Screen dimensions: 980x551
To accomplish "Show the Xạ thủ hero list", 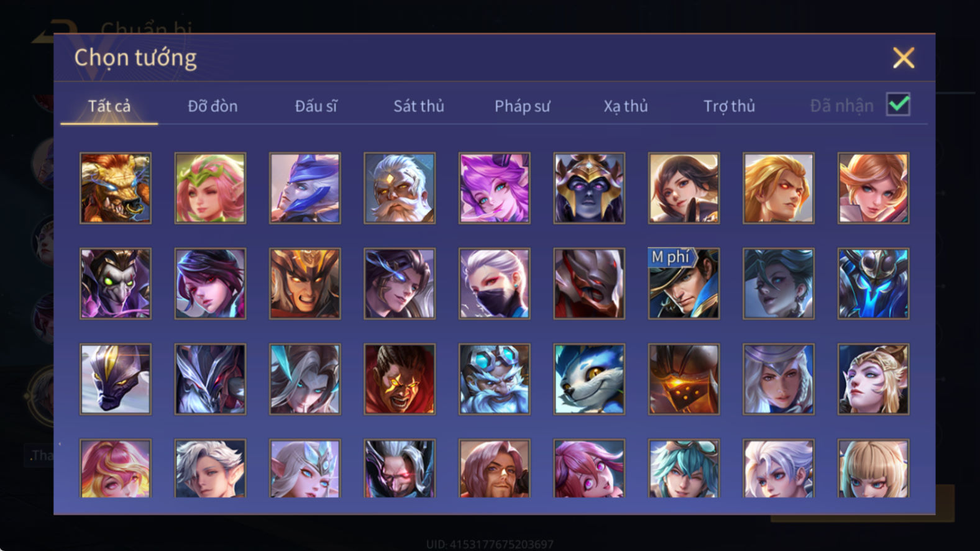I will point(626,106).
